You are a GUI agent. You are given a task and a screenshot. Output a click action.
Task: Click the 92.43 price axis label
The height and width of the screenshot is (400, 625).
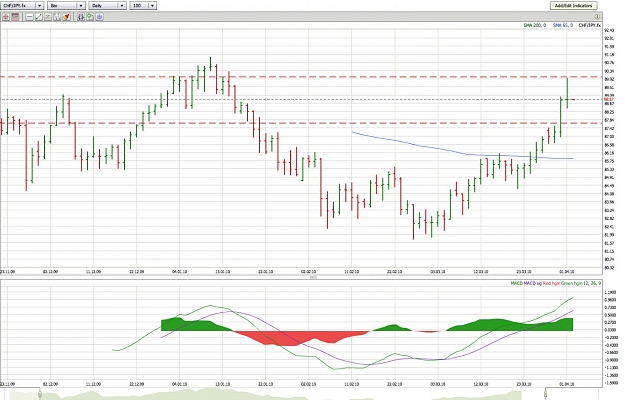click(x=609, y=30)
